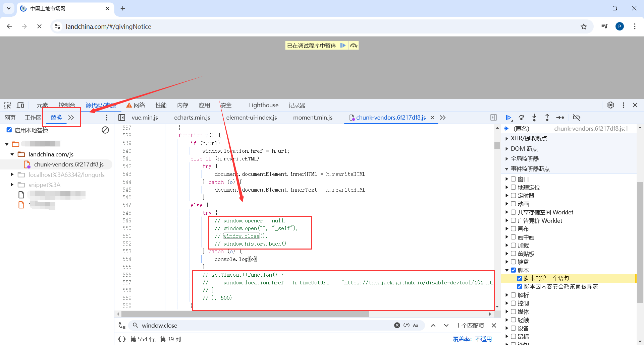Screen dimensions: 644x345
Task: Toggle the device toolbar
Action: point(20,105)
